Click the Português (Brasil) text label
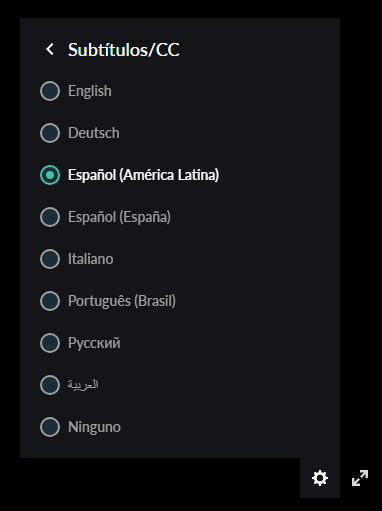 [122, 301]
